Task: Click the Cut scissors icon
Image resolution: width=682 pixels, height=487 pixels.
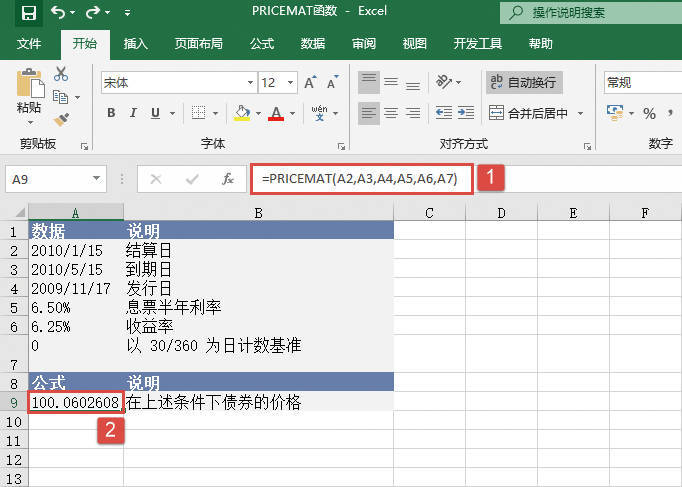Action: (x=61, y=74)
